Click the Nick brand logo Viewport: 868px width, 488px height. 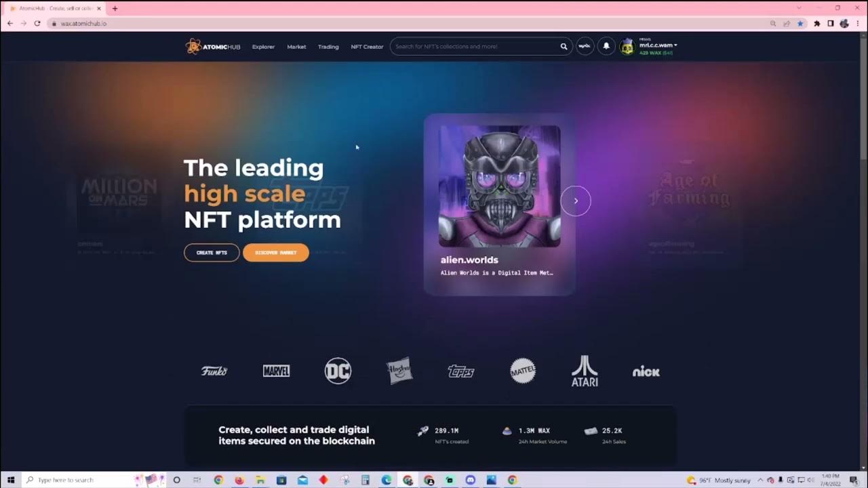point(646,371)
